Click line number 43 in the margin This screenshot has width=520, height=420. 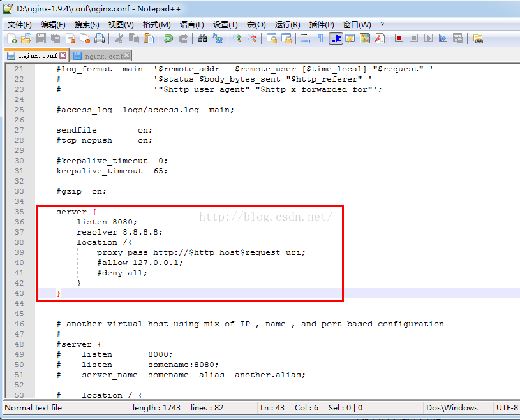19,293
